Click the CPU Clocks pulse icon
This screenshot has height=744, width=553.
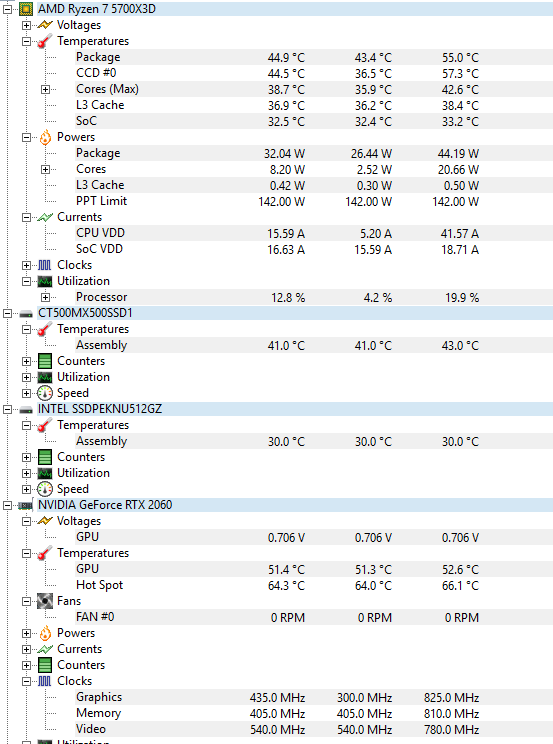click(45, 265)
